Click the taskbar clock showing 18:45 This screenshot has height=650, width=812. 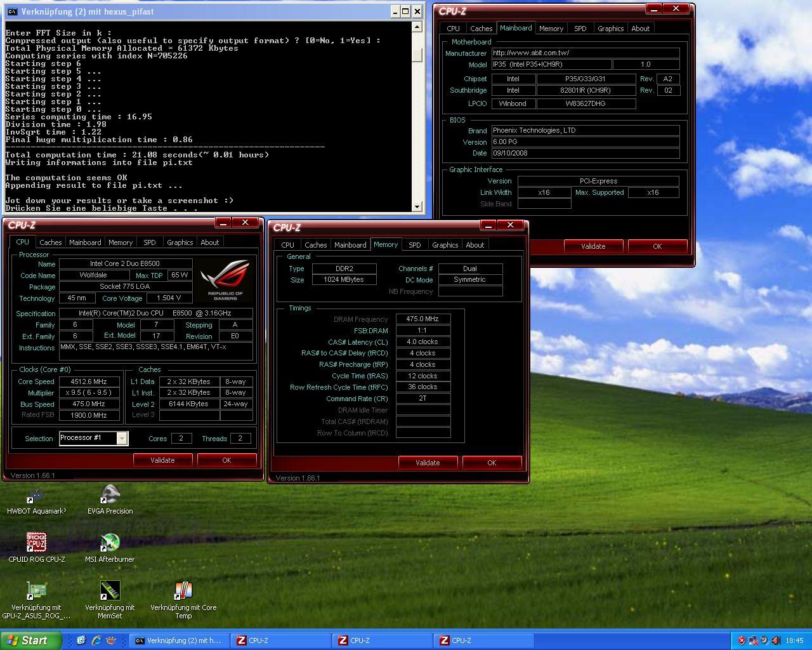[x=794, y=641]
